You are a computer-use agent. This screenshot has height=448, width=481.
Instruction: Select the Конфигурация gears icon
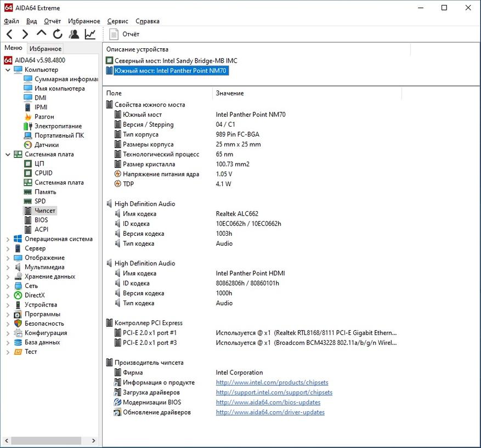[x=18, y=333]
